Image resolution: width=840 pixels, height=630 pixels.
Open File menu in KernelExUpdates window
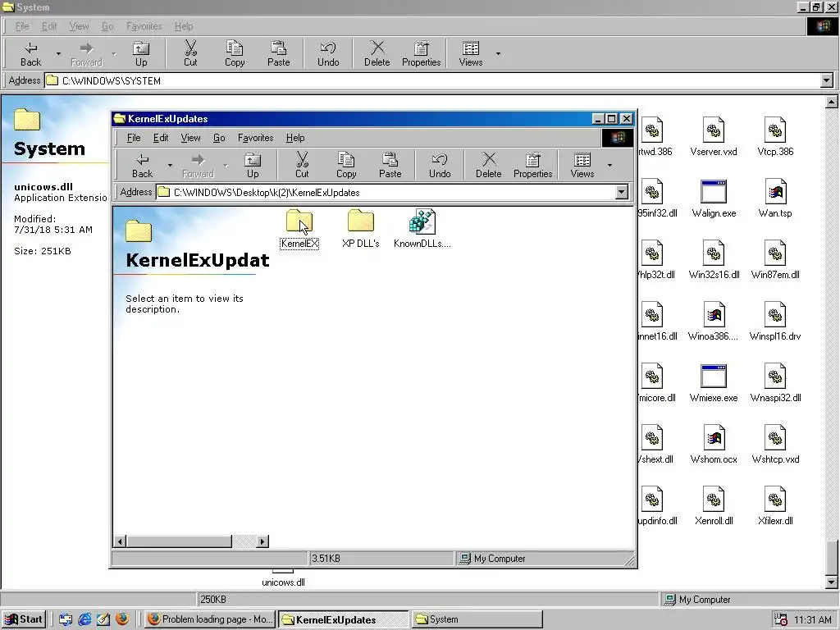coord(134,138)
